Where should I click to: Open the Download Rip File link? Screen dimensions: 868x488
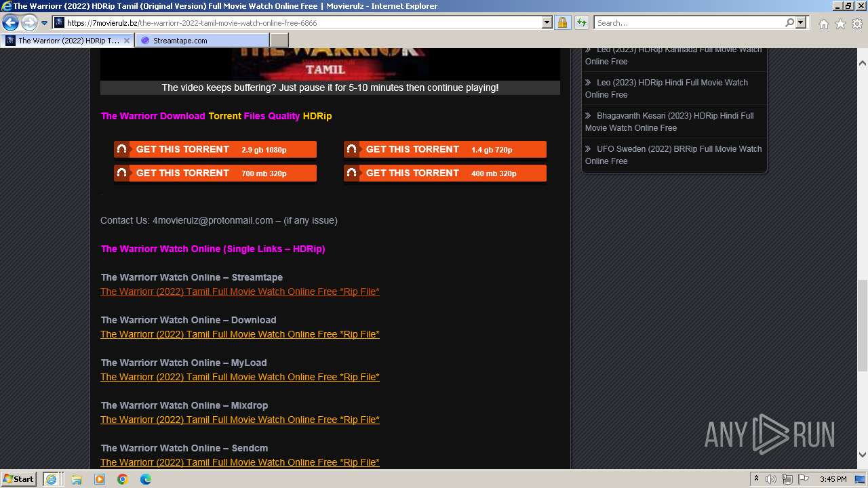(240, 334)
